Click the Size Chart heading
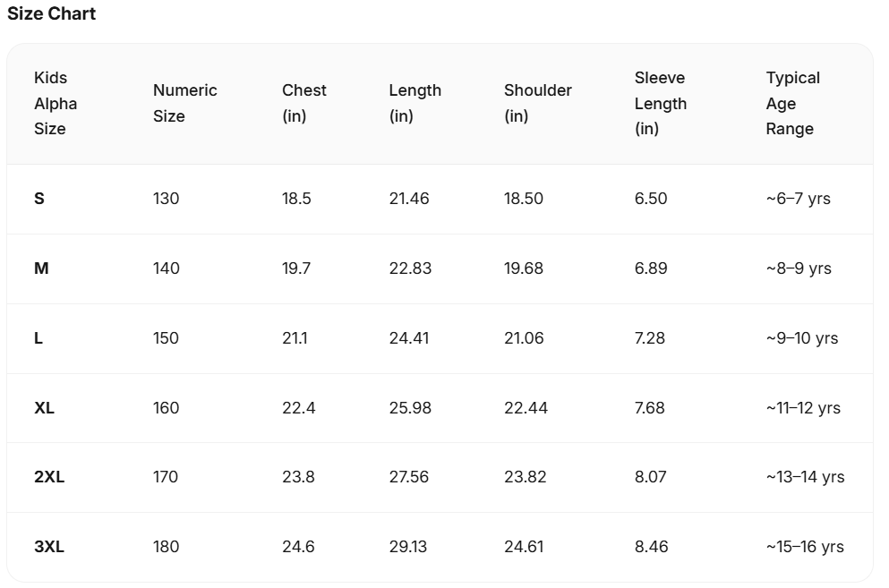 click(51, 13)
